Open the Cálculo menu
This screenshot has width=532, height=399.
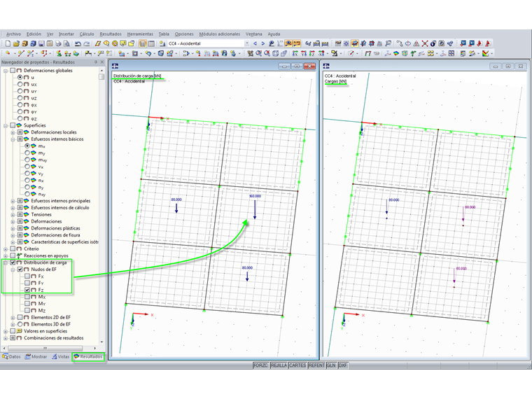[x=87, y=34]
